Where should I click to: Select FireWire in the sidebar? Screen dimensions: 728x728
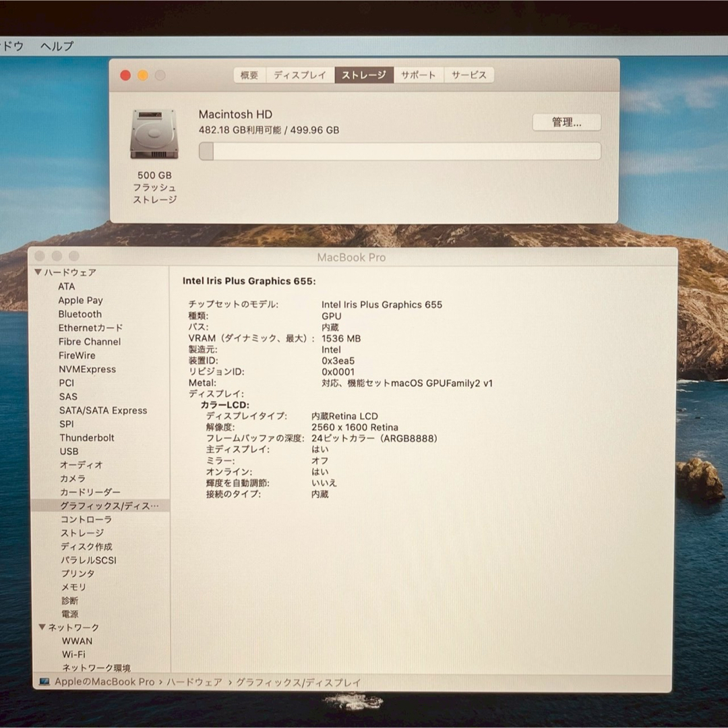click(x=77, y=356)
